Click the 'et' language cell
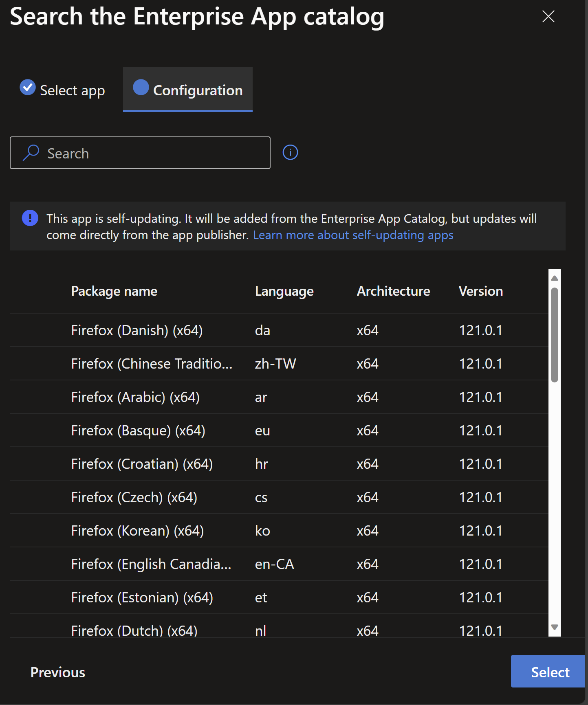 (261, 597)
